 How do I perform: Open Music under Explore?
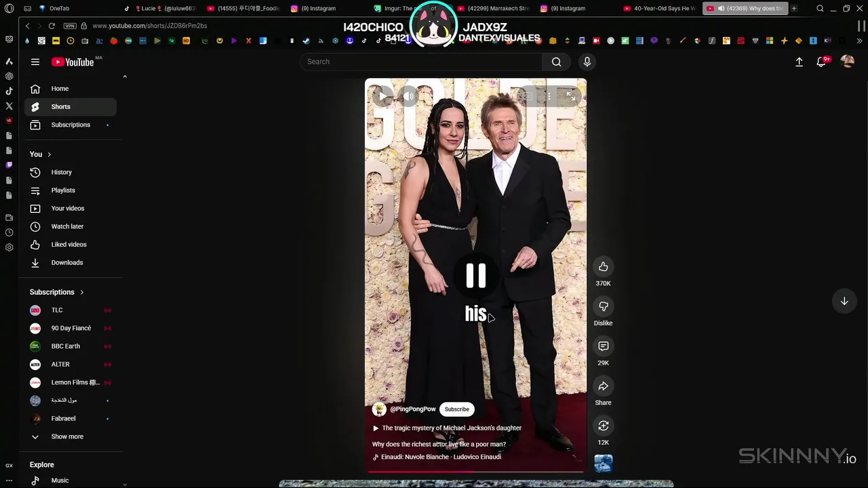point(70,481)
